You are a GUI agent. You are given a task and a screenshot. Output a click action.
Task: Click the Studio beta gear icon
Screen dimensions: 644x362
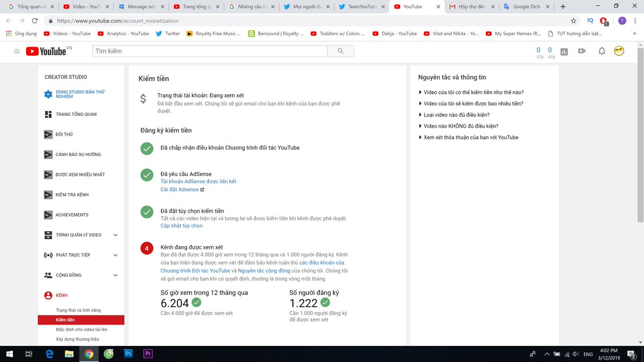pos(48,94)
